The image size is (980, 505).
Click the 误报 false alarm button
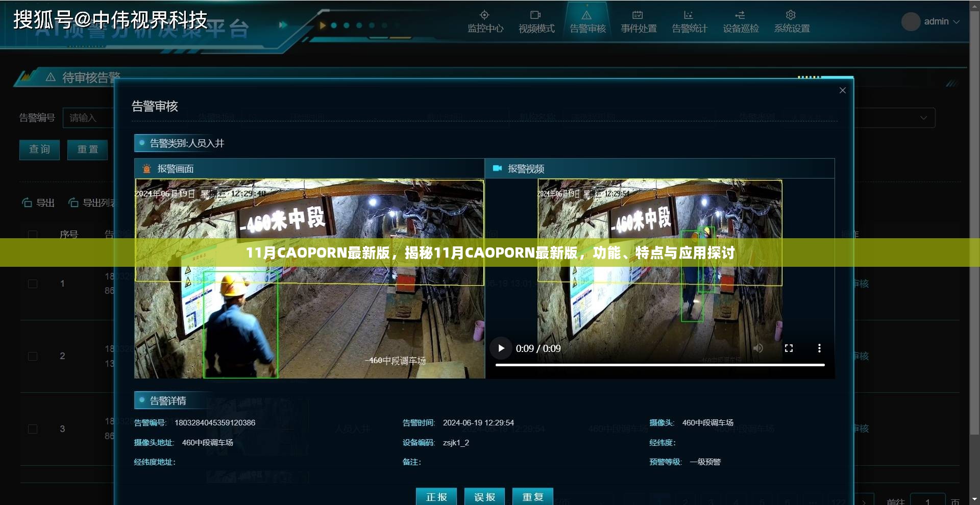point(484,497)
